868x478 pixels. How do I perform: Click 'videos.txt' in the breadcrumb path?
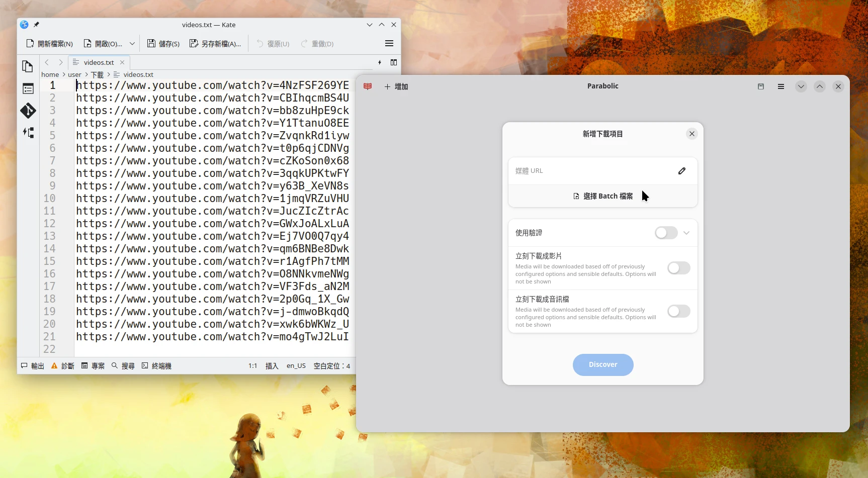138,74
